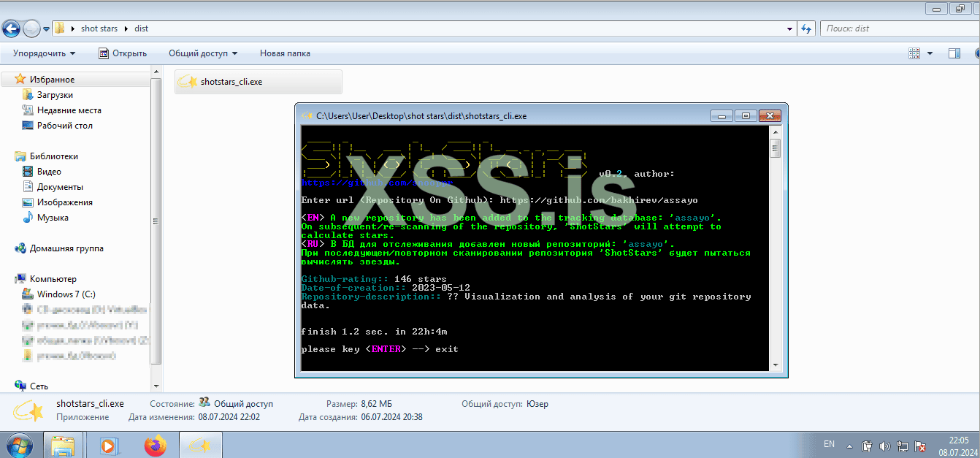Open the Изображения library
The width and height of the screenshot is (980, 458).
point(64,202)
